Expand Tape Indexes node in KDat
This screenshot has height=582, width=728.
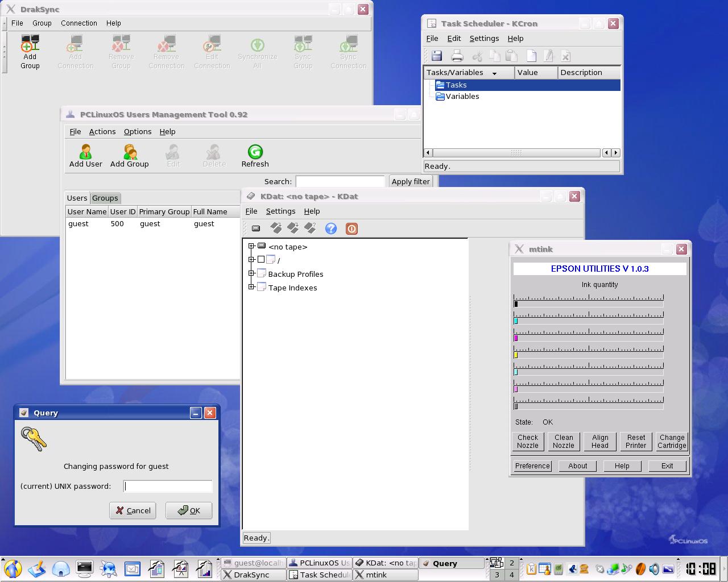click(x=251, y=287)
